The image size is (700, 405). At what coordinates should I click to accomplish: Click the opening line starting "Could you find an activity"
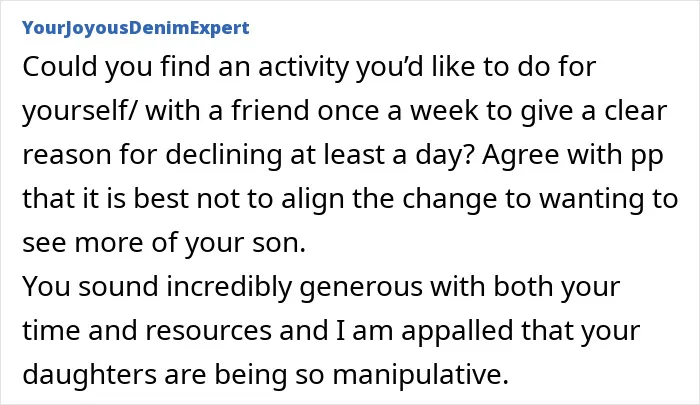[x=309, y=67]
